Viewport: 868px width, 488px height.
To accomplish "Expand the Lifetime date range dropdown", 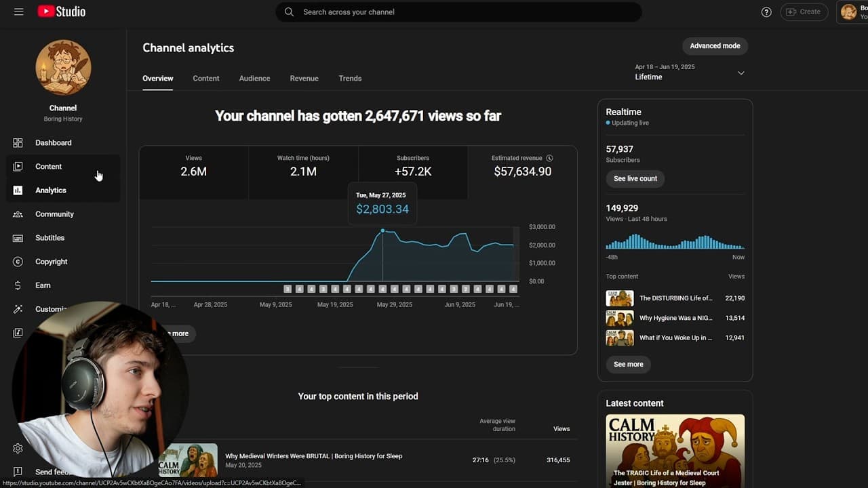I will coord(690,73).
